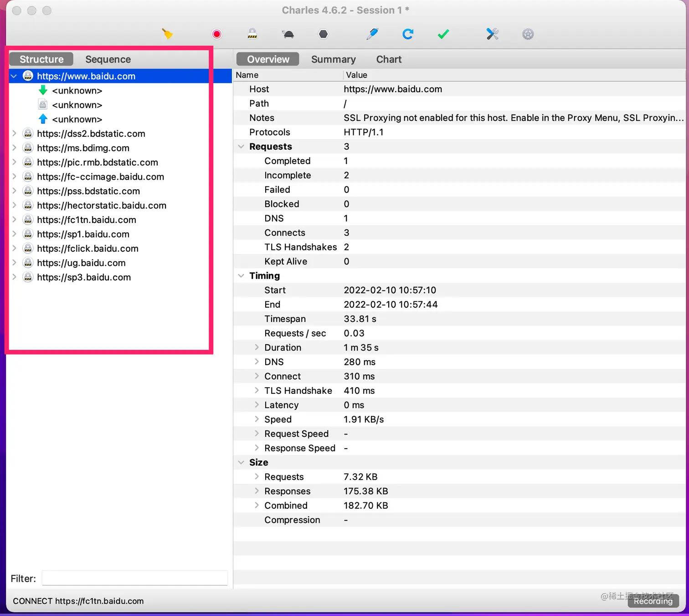Expand the https://pss.bdstatic.com host
The height and width of the screenshot is (616, 689).
point(14,191)
